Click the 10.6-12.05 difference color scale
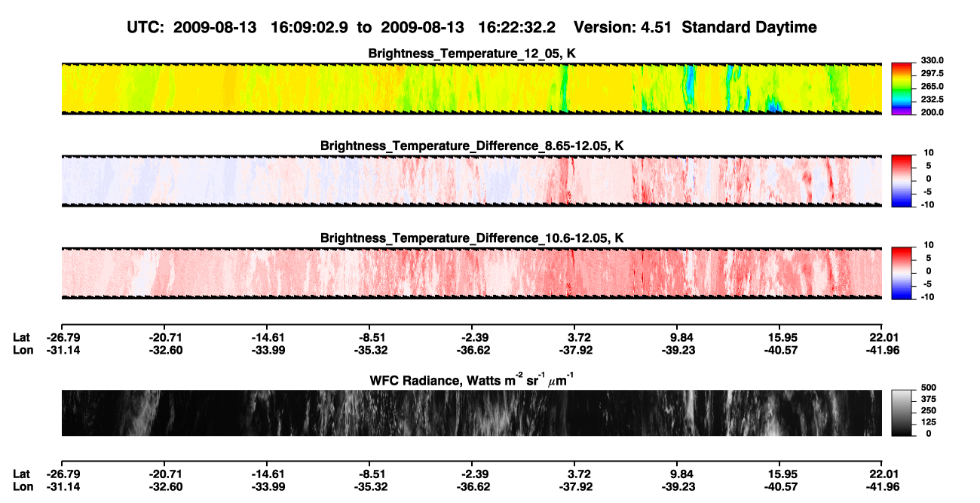Viewport: 980px width, 503px height. (901, 273)
